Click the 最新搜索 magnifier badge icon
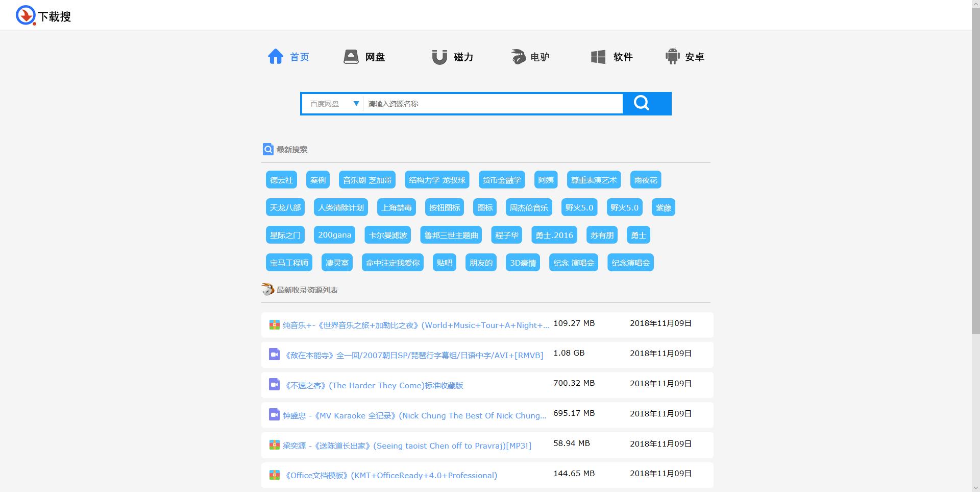 tap(268, 149)
